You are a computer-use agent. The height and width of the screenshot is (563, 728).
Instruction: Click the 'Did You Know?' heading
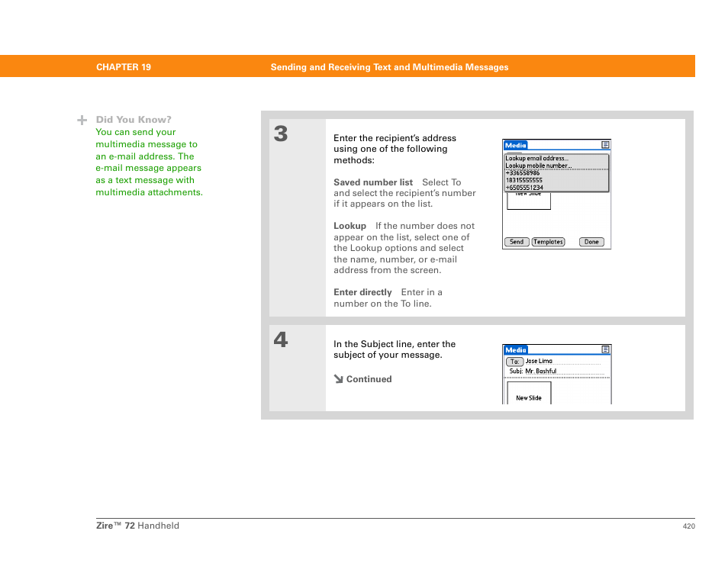point(134,120)
